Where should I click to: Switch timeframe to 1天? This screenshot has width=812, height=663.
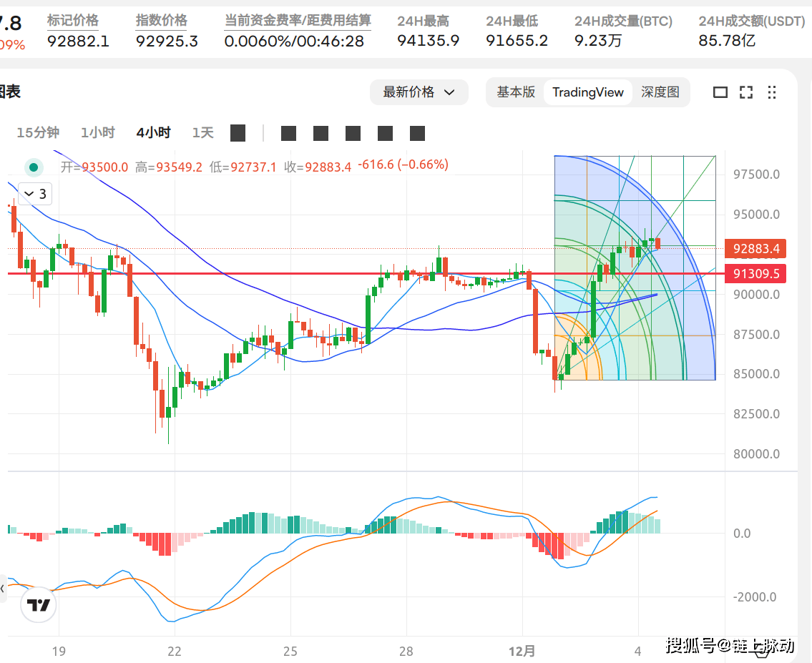(x=202, y=133)
